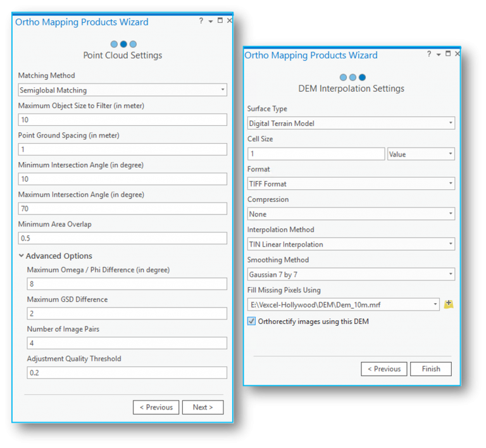Open help in Point Cloud Settings wizard
Viewport: 486px width, 448px height.
pyautogui.click(x=201, y=21)
